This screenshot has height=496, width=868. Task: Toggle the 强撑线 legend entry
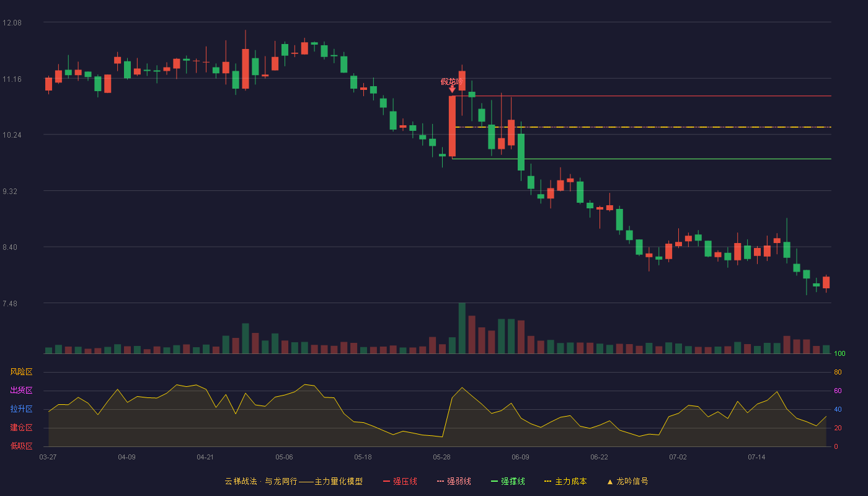pyautogui.click(x=508, y=481)
